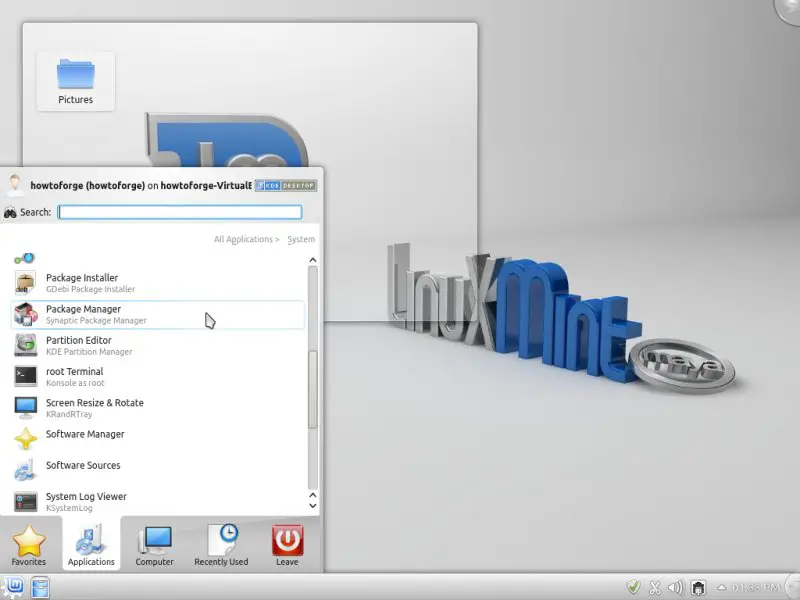Image resolution: width=800 pixels, height=600 pixels.
Task: Click the scroll-down arrow at the list bottom
Action: pos(313,506)
